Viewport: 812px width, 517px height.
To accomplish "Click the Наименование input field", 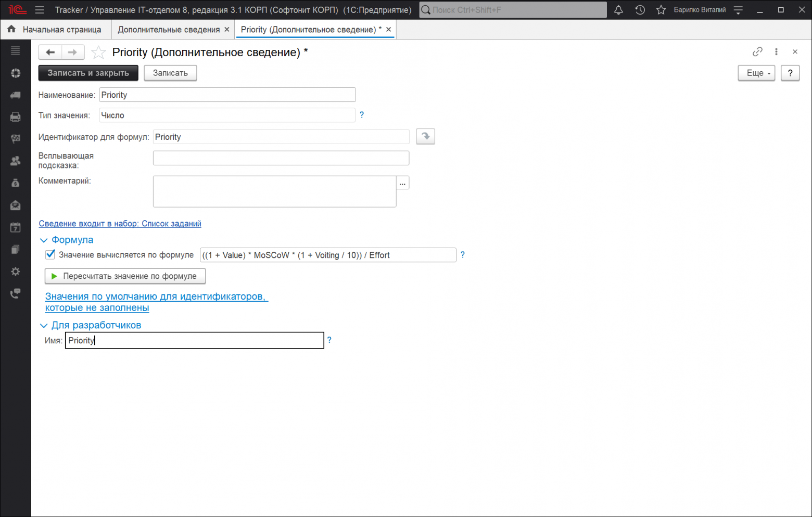I will tap(227, 95).
